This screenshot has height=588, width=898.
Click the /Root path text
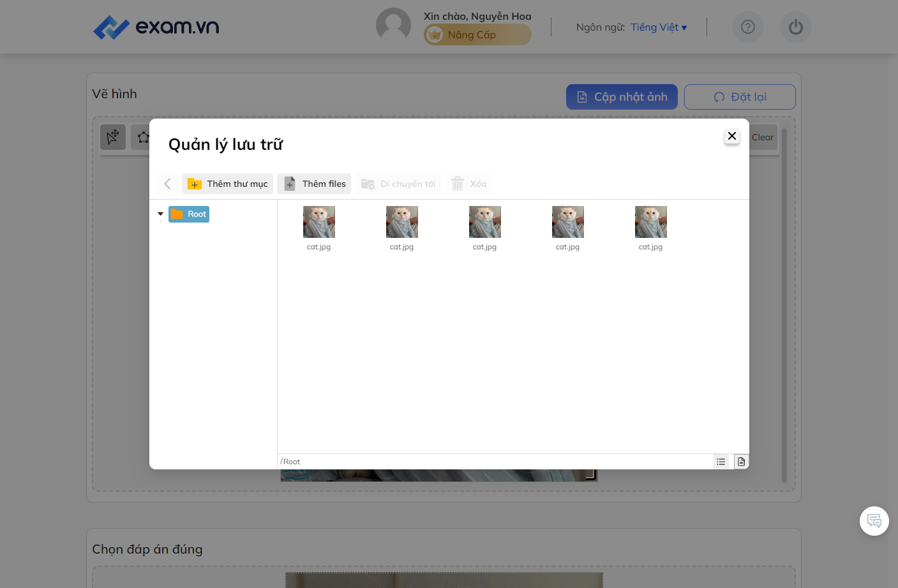pyautogui.click(x=290, y=462)
